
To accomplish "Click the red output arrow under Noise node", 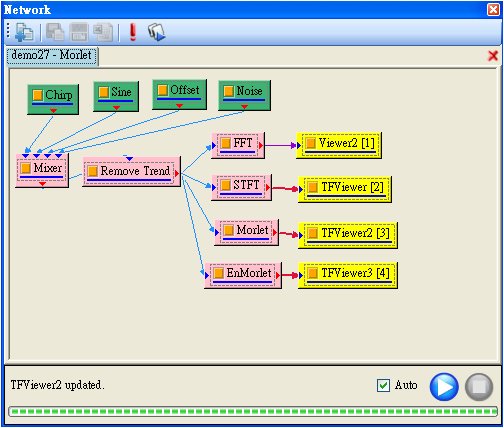I will (244, 107).
